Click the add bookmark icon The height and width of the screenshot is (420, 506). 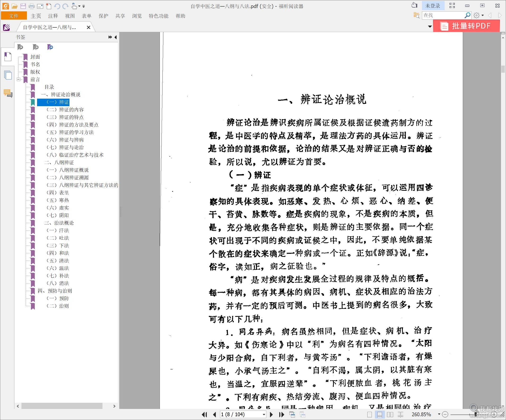tap(36, 47)
